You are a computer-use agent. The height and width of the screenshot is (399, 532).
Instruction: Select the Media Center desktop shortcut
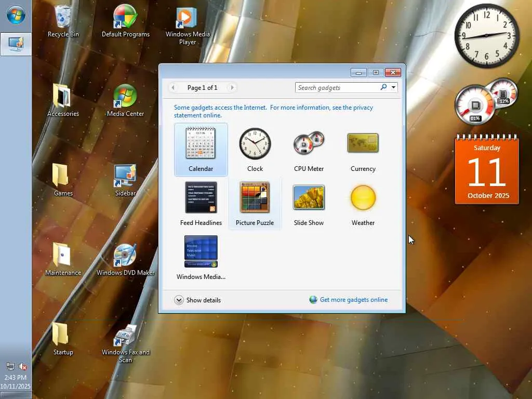(126, 100)
